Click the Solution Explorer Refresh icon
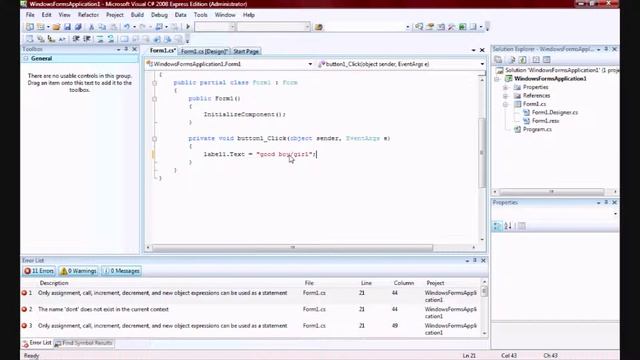This screenshot has width=640, height=360. coord(522,60)
